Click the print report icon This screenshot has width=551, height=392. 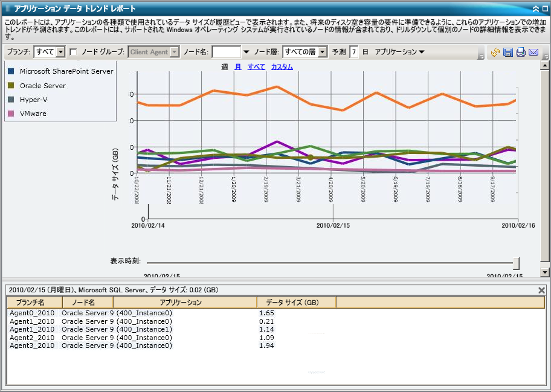520,53
